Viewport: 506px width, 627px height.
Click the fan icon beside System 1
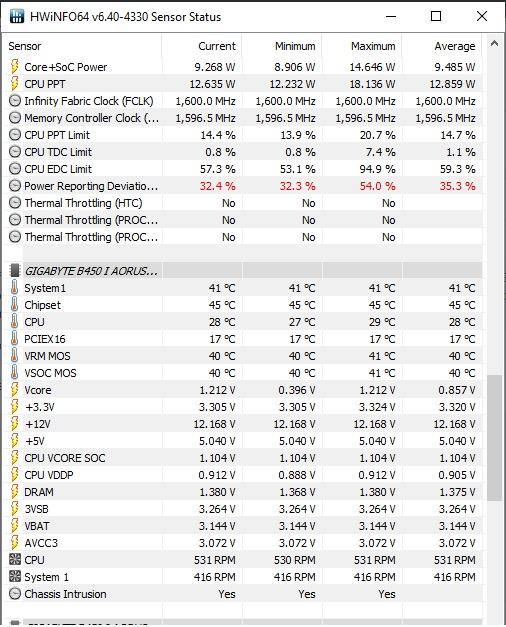[14, 577]
